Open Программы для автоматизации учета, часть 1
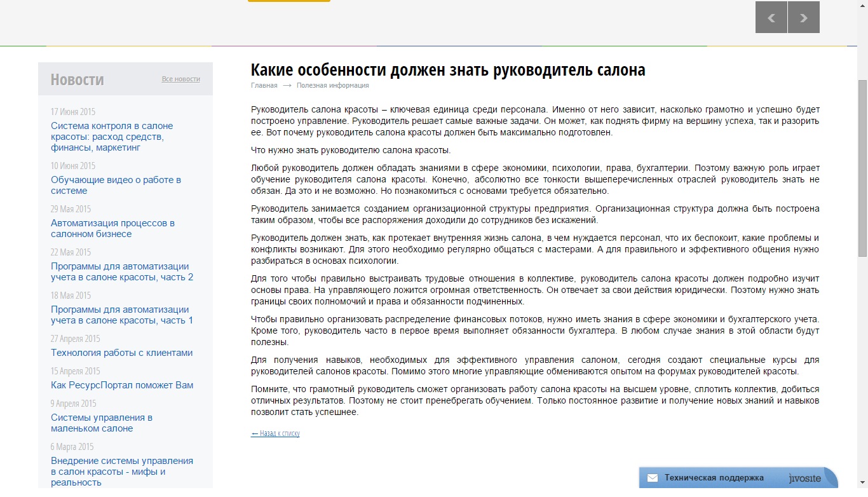868x497 pixels. [x=122, y=315]
